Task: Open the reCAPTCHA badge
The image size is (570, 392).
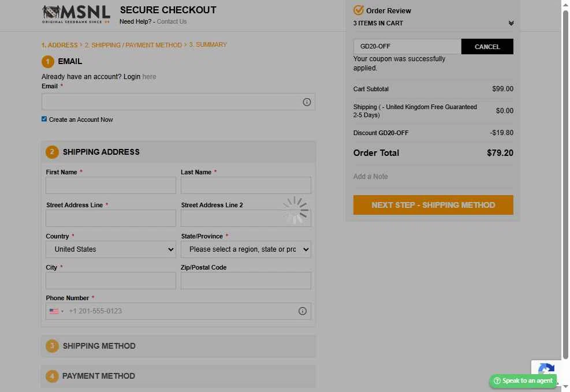Action: click(545, 370)
